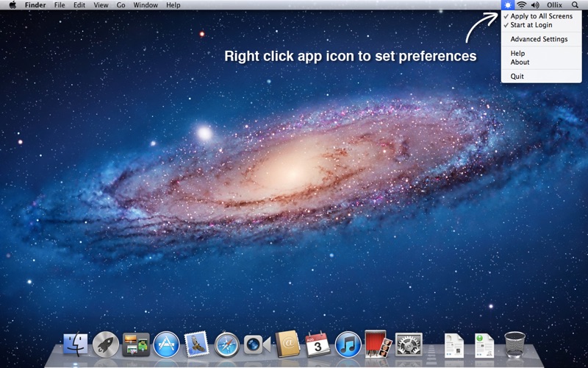Open the document with green badge in Dock

pos(484,345)
